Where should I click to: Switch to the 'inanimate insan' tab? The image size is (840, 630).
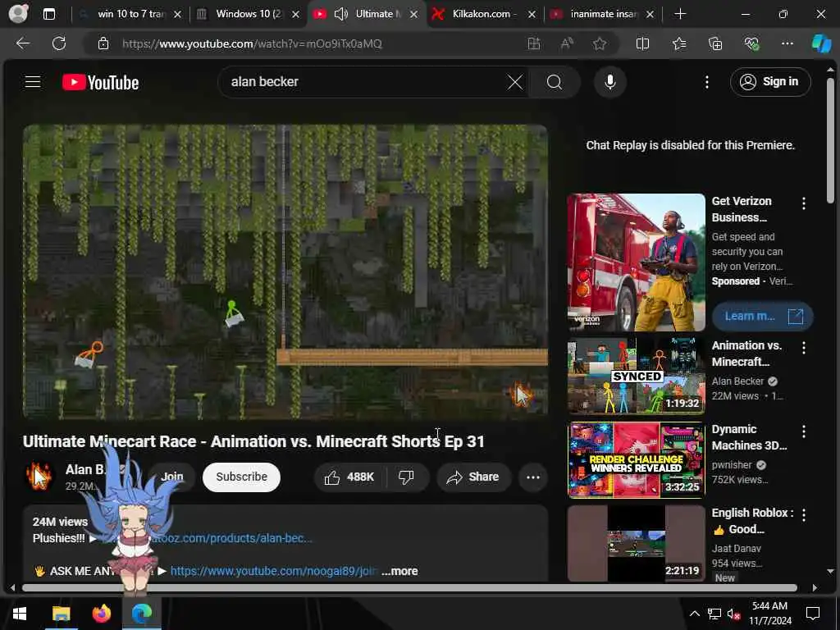click(604, 14)
